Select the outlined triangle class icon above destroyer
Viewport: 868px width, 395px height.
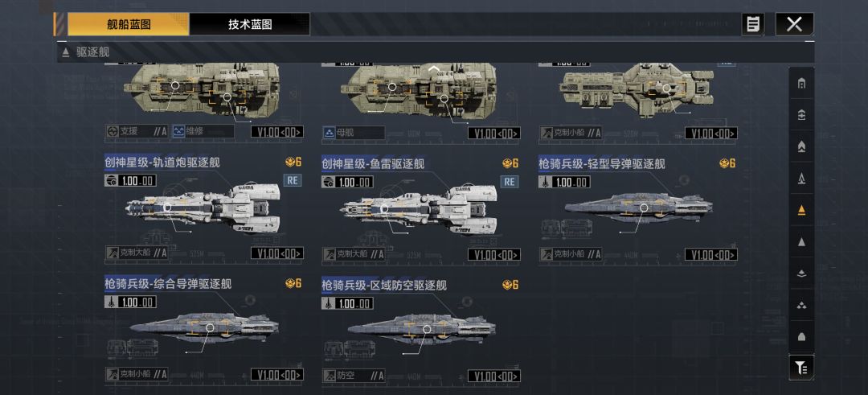801,179
